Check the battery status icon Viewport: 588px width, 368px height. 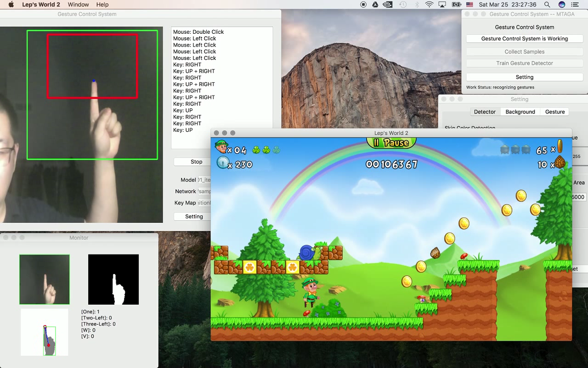[456, 5]
